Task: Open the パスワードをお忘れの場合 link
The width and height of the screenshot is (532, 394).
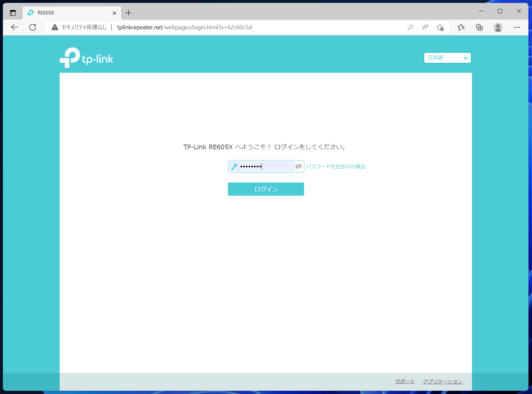Action: pyautogui.click(x=335, y=167)
